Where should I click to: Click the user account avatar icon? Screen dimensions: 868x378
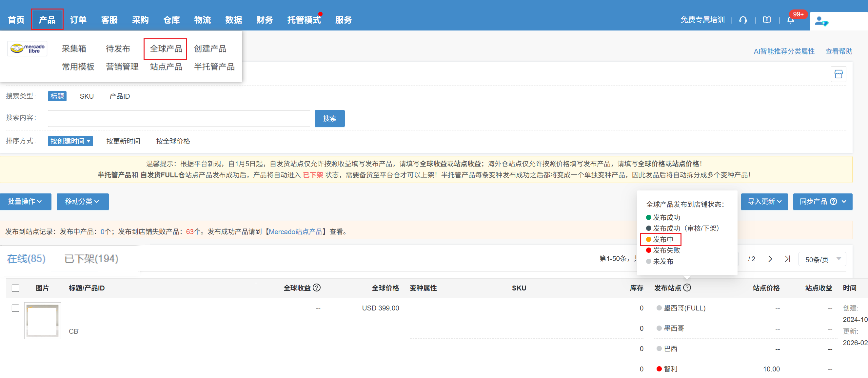pos(821,22)
